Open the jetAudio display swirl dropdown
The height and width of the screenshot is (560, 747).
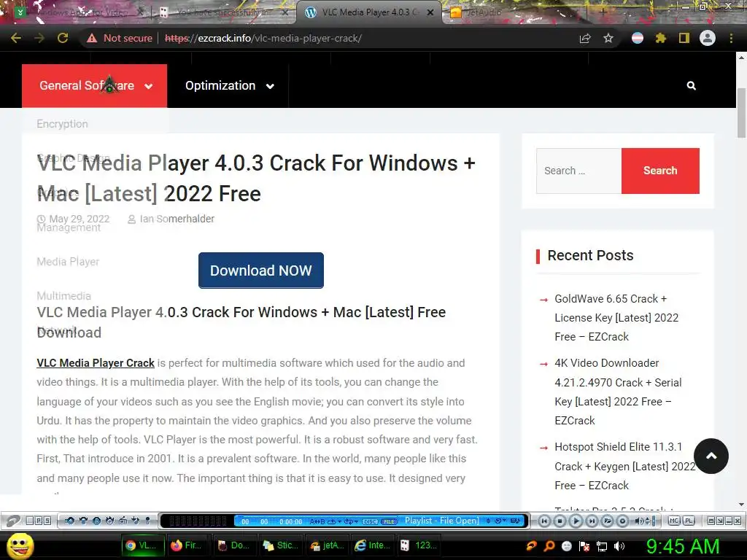coord(500,521)
